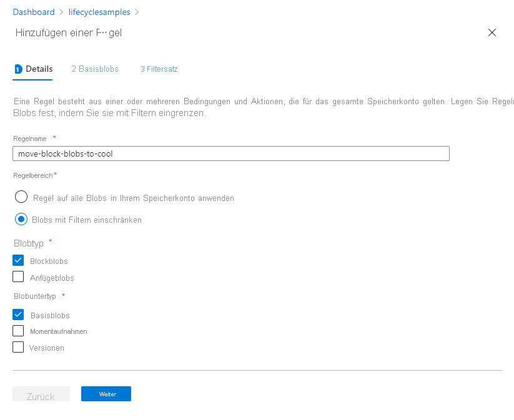
Task: Click the step 1 indicator beside Details
Action: pyautogui.click(x=18, y=69)
